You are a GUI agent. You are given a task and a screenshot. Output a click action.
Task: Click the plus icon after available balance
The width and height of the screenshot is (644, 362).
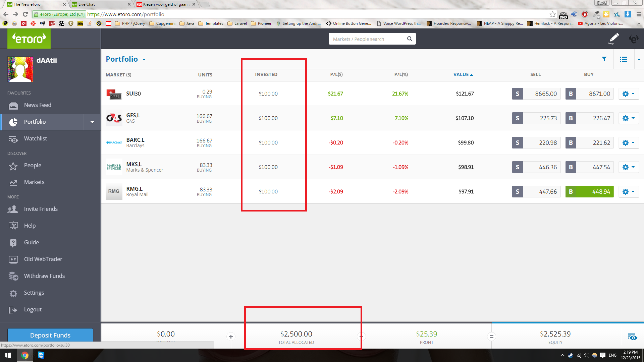pos(231,337)
